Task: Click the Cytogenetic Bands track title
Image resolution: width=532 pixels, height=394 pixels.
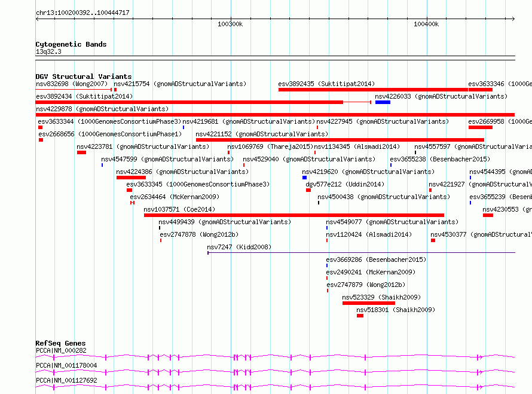Action: click(71, 44)
